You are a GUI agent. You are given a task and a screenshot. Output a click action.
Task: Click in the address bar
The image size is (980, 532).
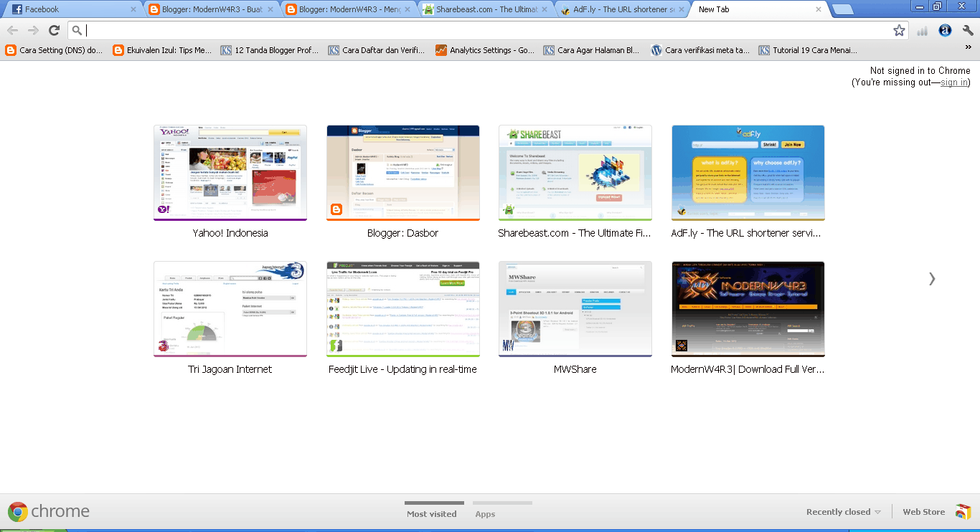click(x=488, y=30)
